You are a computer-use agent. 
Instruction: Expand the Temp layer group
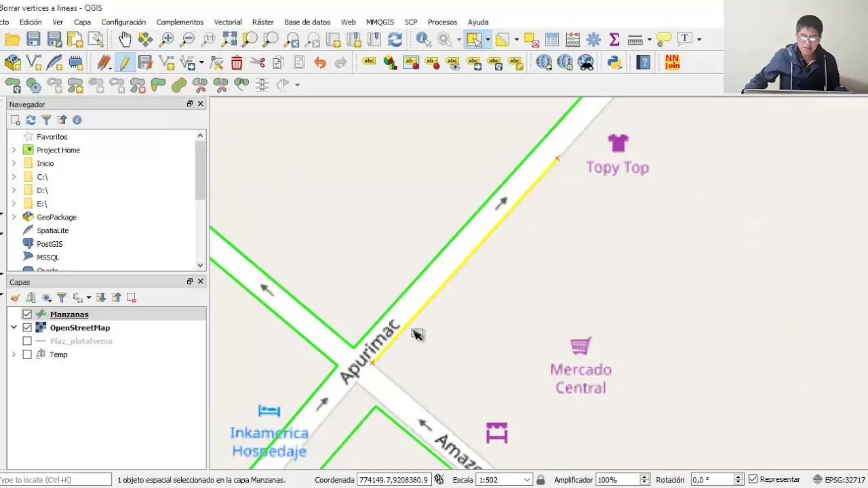click(x=14, y=354)
